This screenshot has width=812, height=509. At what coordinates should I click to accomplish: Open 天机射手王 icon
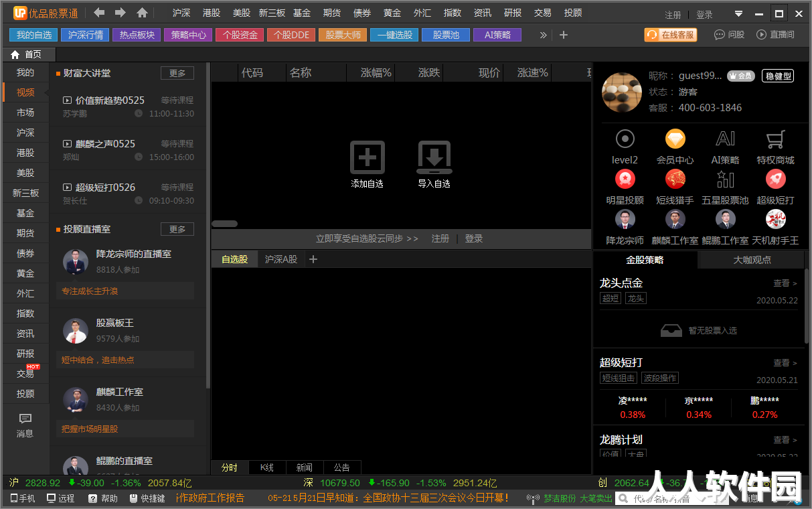pyautogui.click(x=775, y=219)
